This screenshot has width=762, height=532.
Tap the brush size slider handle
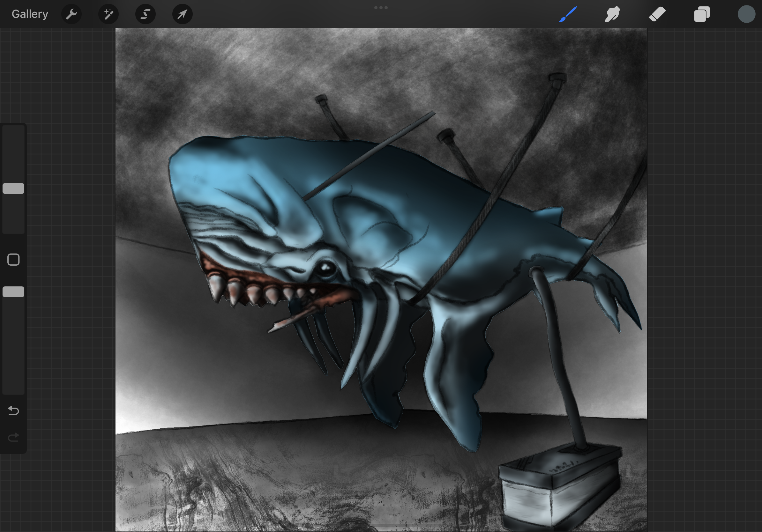click(13, 188)
